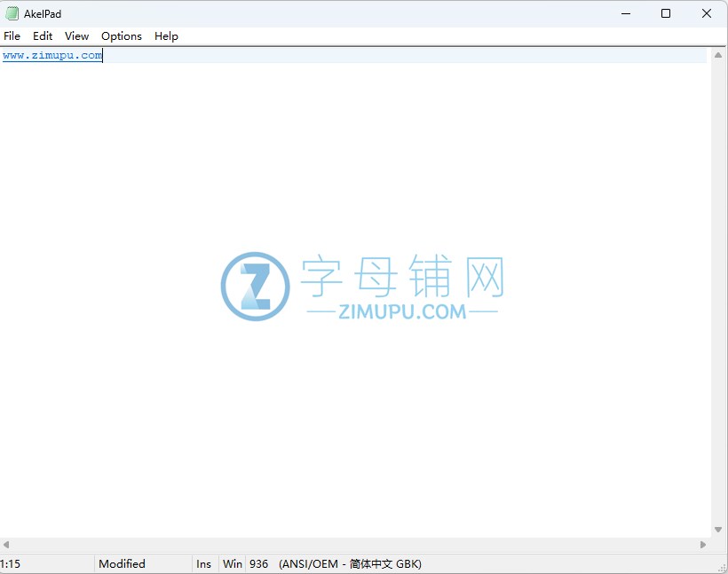Click the horizontal scrollbar left arrow
This screenshot has height=574, width=728.
tap(6, 545)
